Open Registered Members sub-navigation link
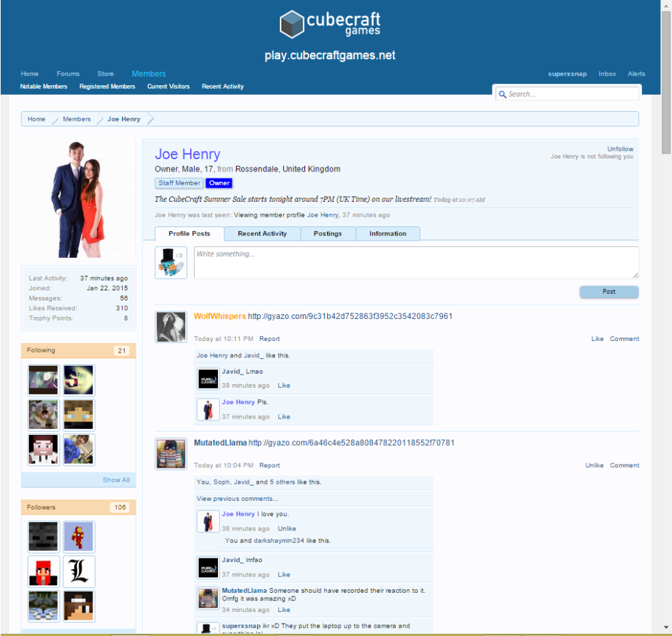Viewport: 672px width, 636px height. [x=107, y=86]
